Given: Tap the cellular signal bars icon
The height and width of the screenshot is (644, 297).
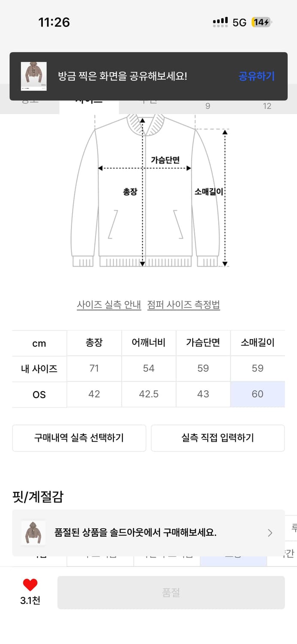Looking at the screenshot, I should tap(220, 22).
